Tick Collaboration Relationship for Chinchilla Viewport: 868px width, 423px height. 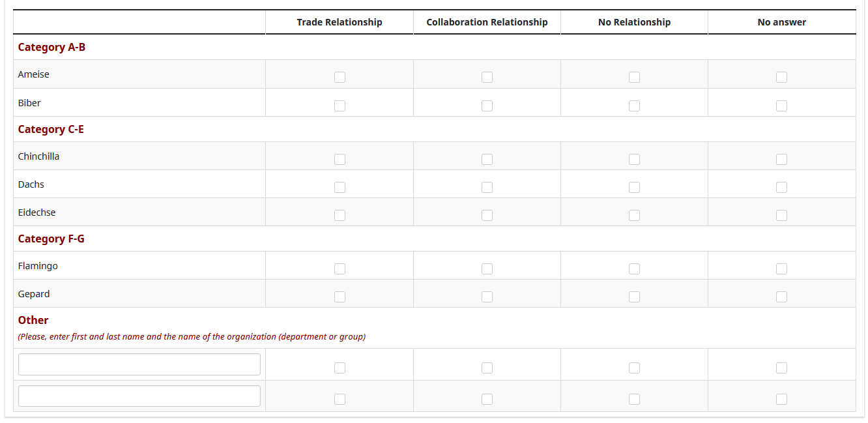tap(487, 159)
